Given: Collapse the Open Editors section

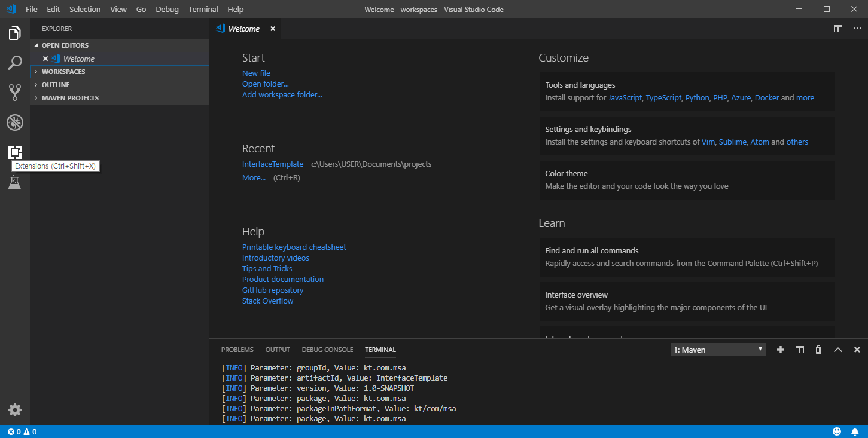Looking at the screenshot, I should tap(120, 45).
